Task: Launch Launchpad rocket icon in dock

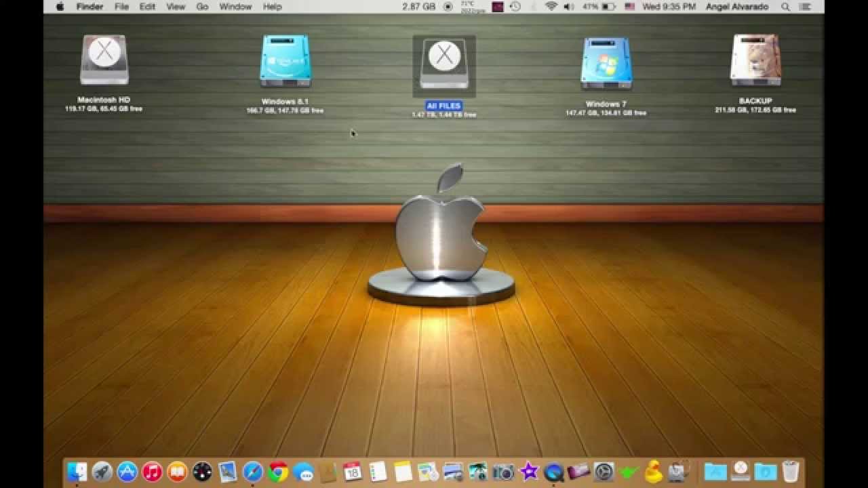Action: coord(102,472)
